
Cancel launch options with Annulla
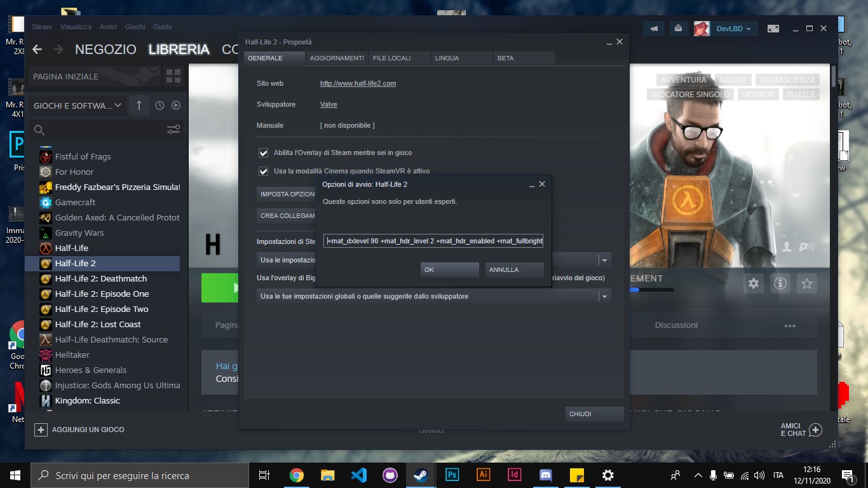[x=514, y=270]
